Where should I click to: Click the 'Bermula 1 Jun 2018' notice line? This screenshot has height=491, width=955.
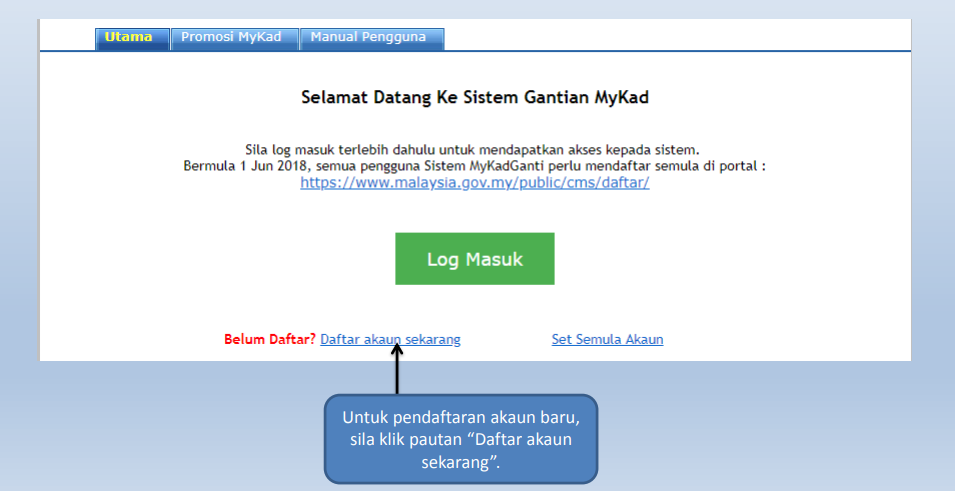[x=475, y=166]
